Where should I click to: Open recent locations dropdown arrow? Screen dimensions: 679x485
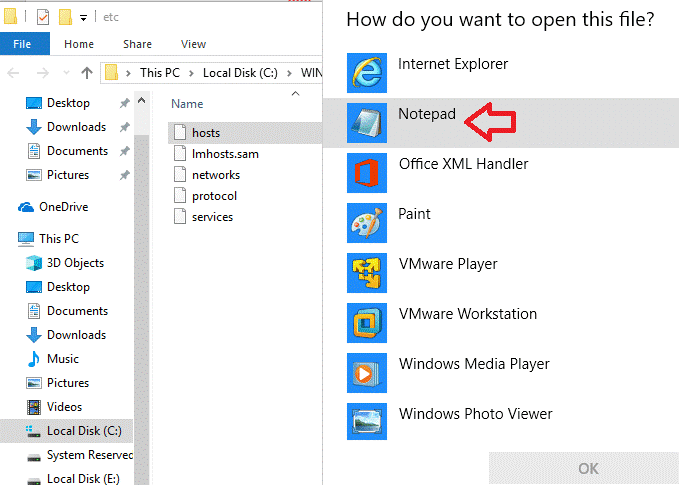click(66, 73)
